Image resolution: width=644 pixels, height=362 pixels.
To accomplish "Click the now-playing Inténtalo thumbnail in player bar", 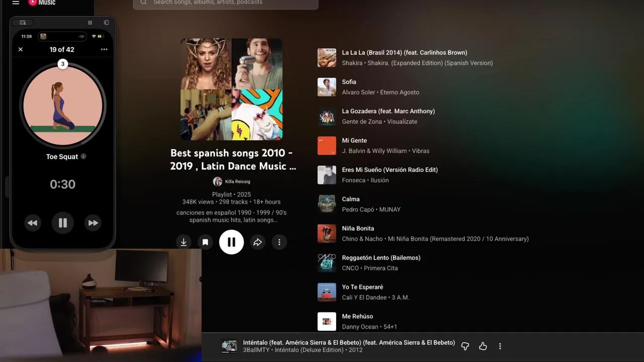I will 229,346.
